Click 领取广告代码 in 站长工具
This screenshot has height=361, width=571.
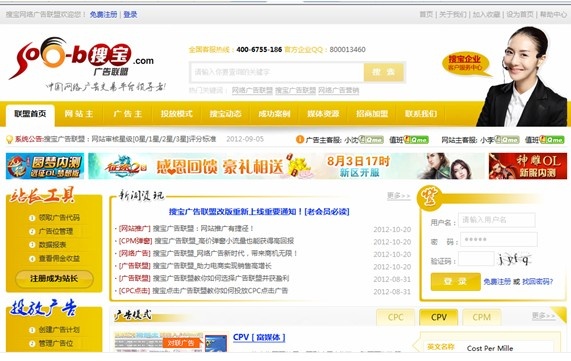pyautogui.click(x=59, y=218)
